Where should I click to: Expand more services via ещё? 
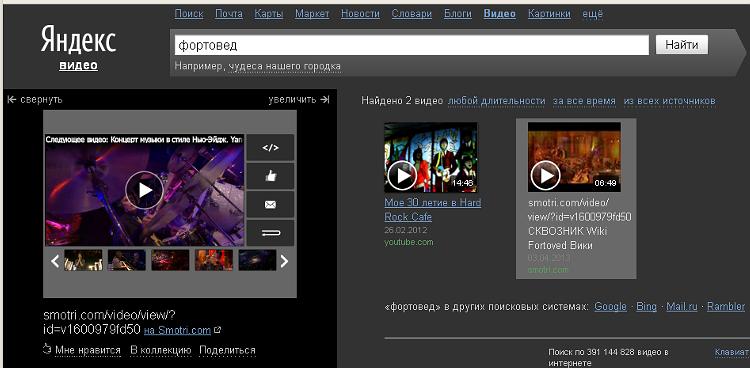tap(593, 14)
